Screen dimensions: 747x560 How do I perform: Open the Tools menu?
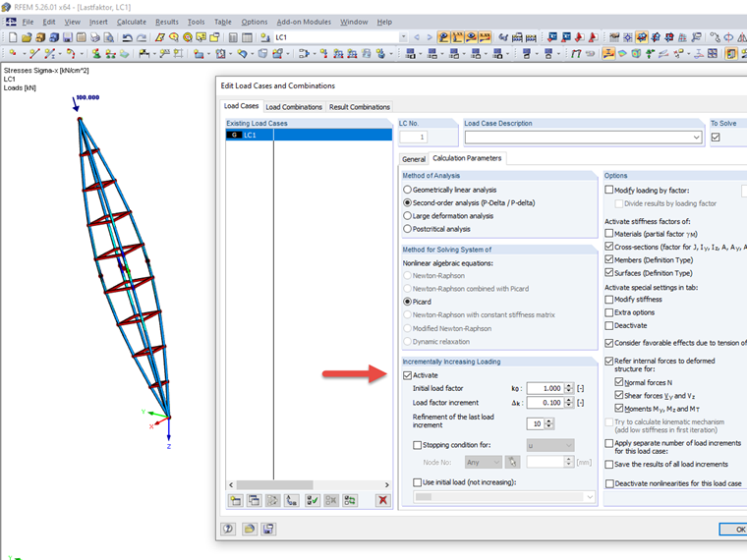196,22
